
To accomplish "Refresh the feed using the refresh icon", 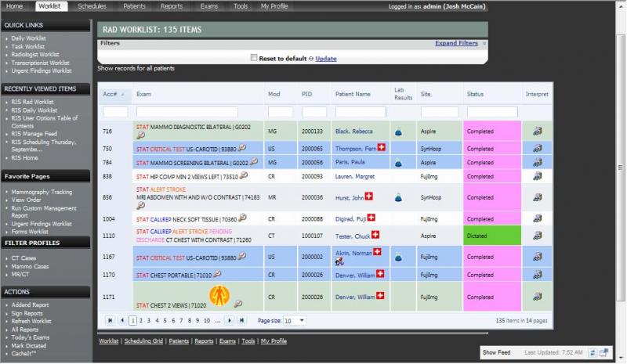I will coord(593,352).
